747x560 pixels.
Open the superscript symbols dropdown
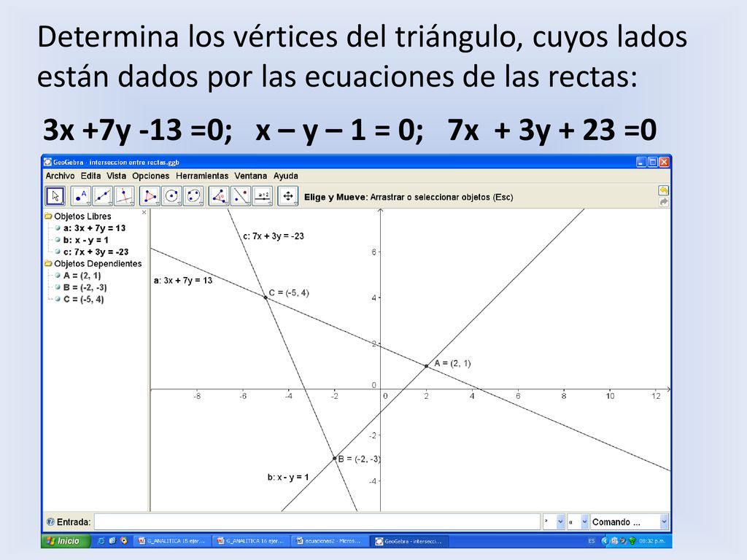coord(560,522)
